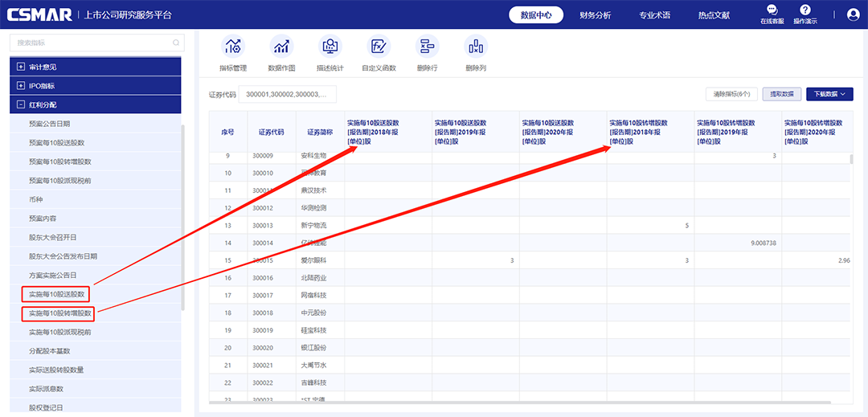Click the user profile avatar icon
The height and width of the screenshot is (417, 868).
coord(853,14)
